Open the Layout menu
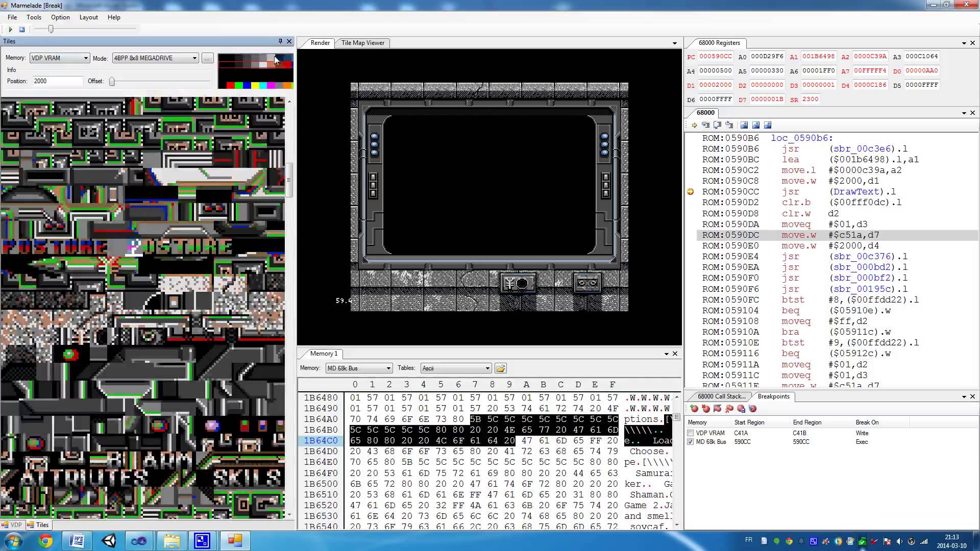The height and width of the screenshot is (551, 980). pyautogui.click(x=88, y=17)
